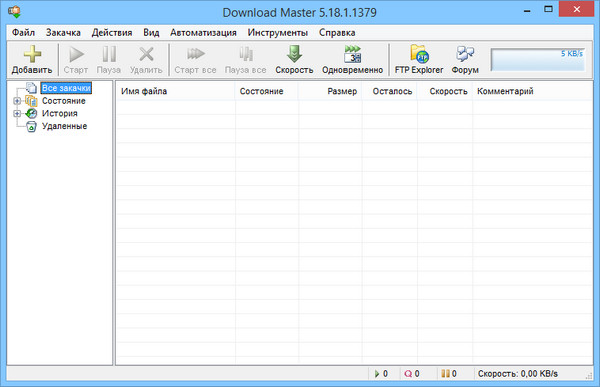Expand the История tree node
Viewport: 600px width, 387px height.
[17, 114]
